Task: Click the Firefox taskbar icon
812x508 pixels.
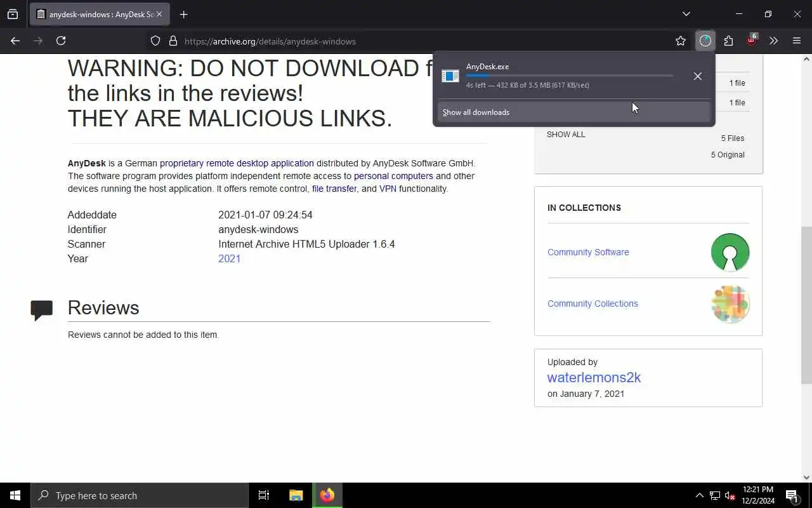Action: tap(327, 495)
